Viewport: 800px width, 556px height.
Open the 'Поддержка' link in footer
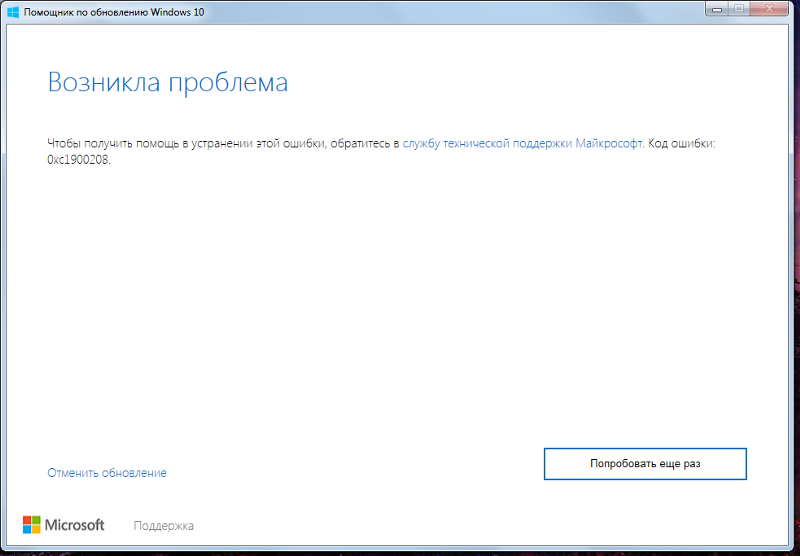(x=163, y=525)
